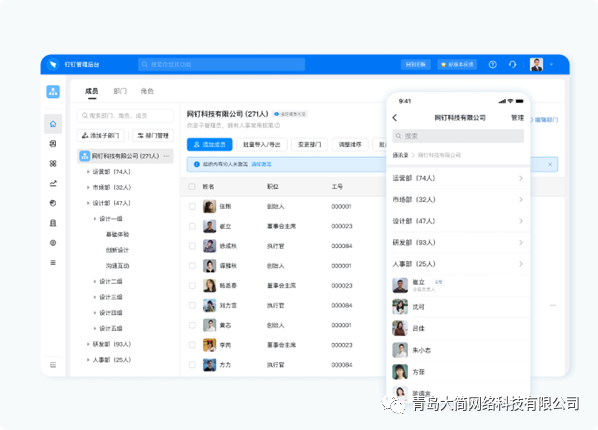The image size is (598, 430).
Task: Tap the 搜索 field in the mobile preview
Action: [458, 136]
